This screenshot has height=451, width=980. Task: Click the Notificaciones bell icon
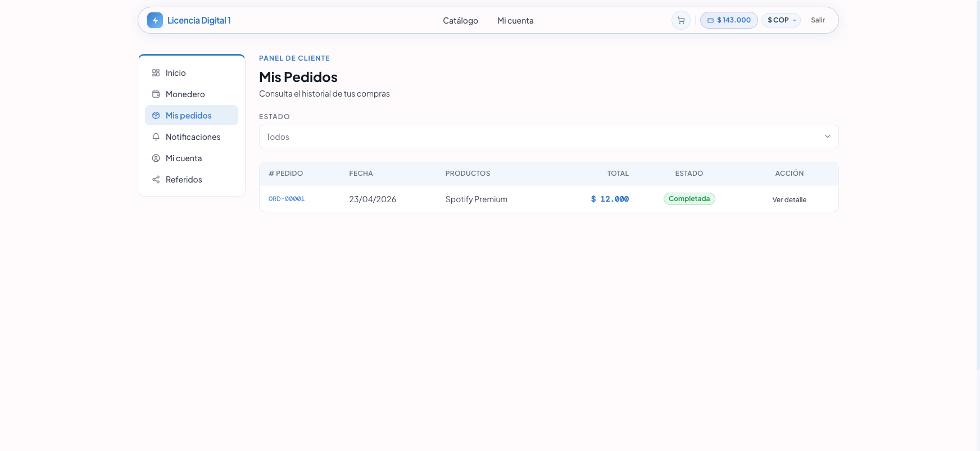point(156,137)
